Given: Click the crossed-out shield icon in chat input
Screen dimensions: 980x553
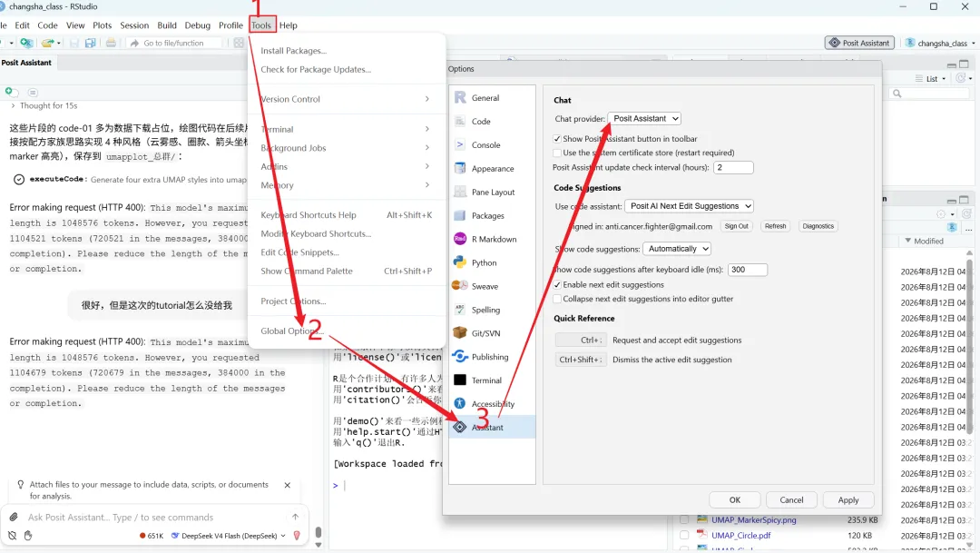Looking at the screenshot, I should point(12,536).
